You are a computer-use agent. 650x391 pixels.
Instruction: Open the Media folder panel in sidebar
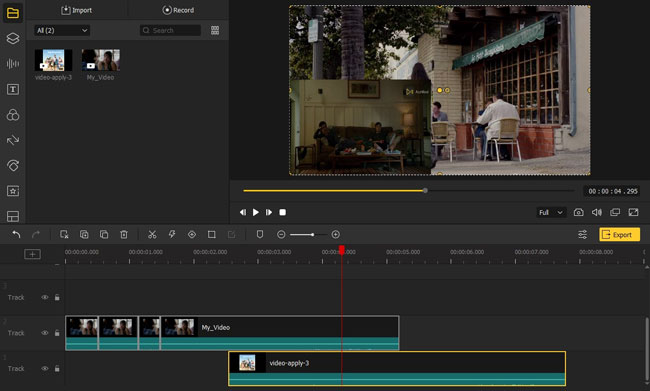(x=13, y=13)
